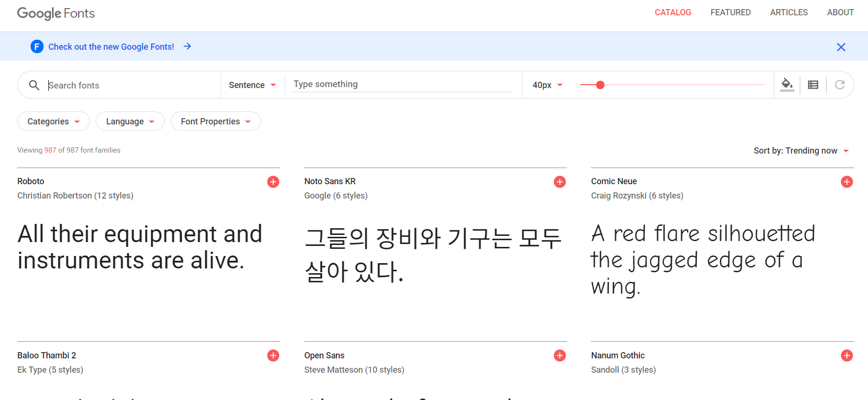
Task: Dismiss the banner with the X icon
Action: (841, 47)
